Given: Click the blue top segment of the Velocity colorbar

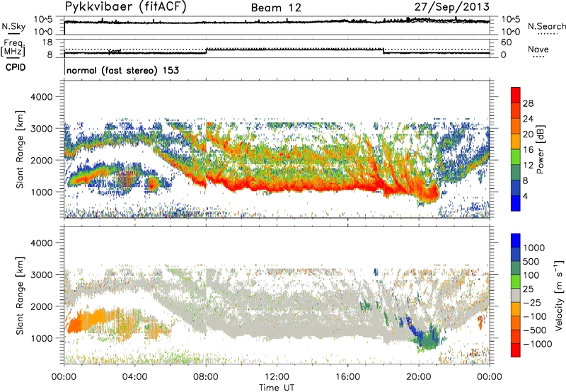Looking at the screenshot, I should (516, 241).
